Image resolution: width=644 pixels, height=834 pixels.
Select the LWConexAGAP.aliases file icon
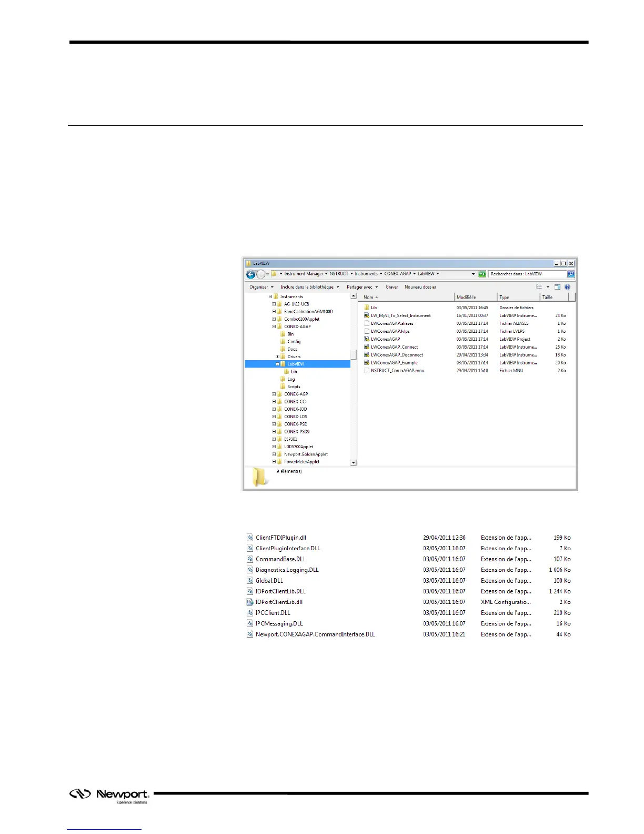(367, 323)
